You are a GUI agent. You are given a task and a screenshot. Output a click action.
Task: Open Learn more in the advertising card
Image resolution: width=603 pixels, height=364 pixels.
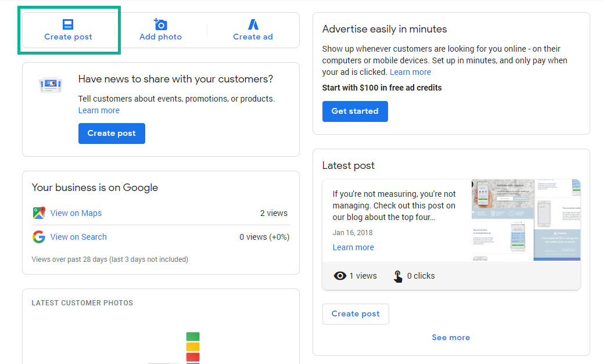point(410,72)
